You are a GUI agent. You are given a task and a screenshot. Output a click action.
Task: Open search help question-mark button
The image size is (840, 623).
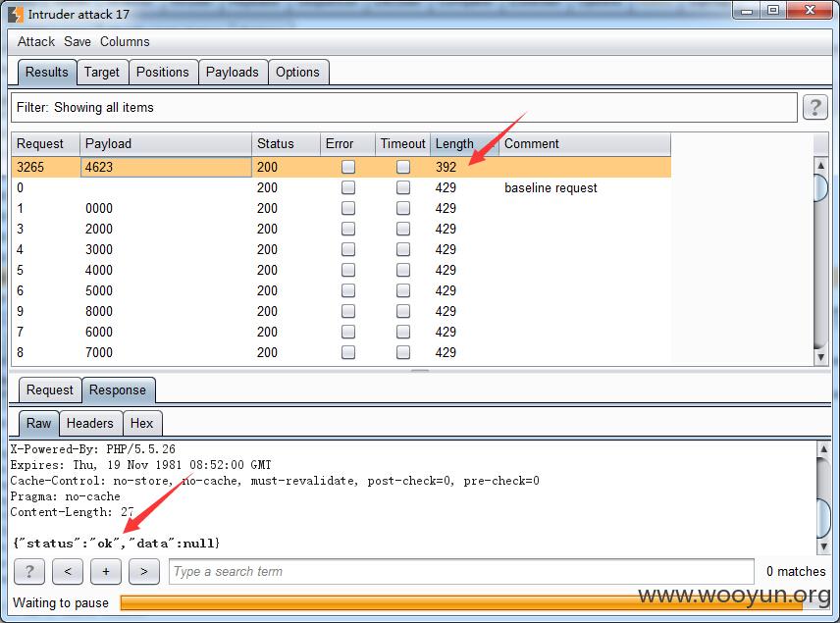(x=29, y=572)
